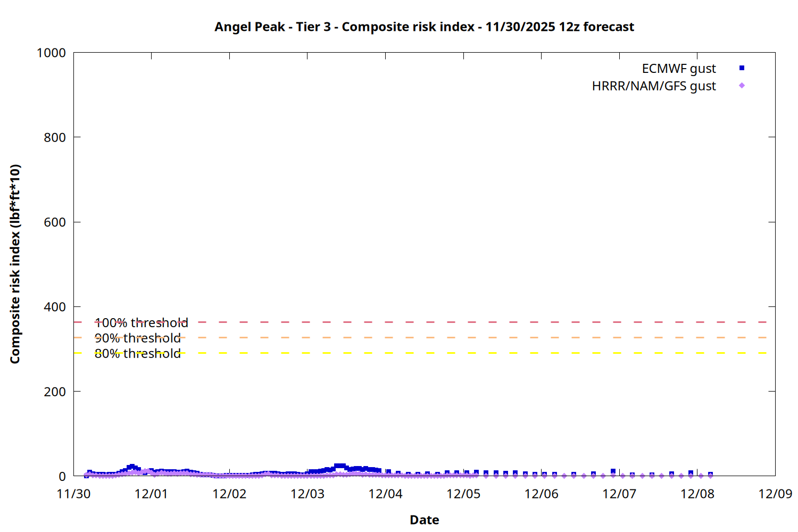Click the 100% threshold label

[141, 323]
